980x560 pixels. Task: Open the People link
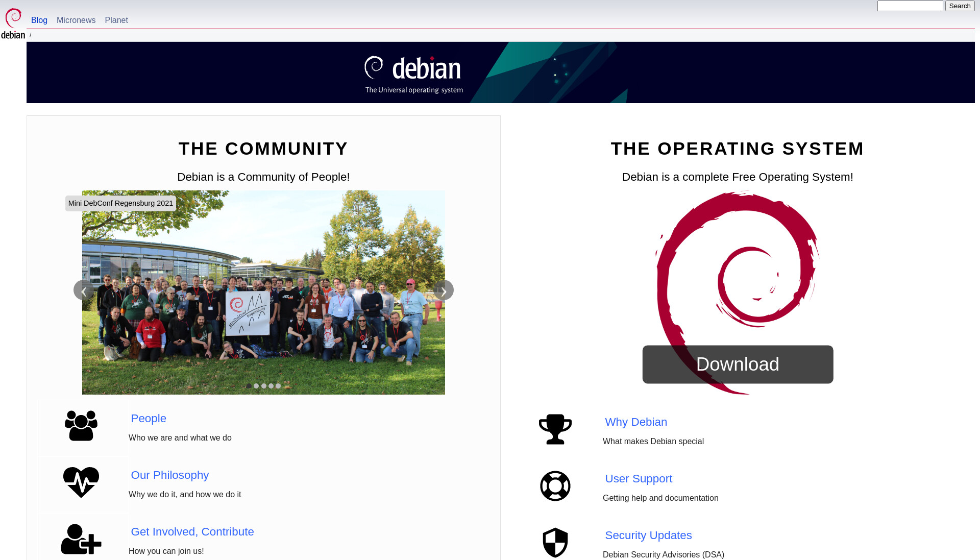click(x=149, y=419)
